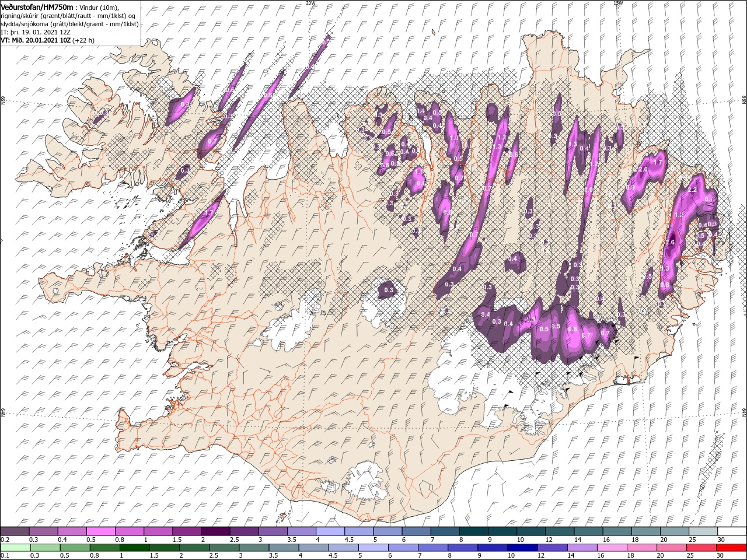The height and width of the screenshot is (560, 747).
Task: Click the 'IT: þri. 19. 01. 2021 12Z' line
Action: (x=35, y=32)
